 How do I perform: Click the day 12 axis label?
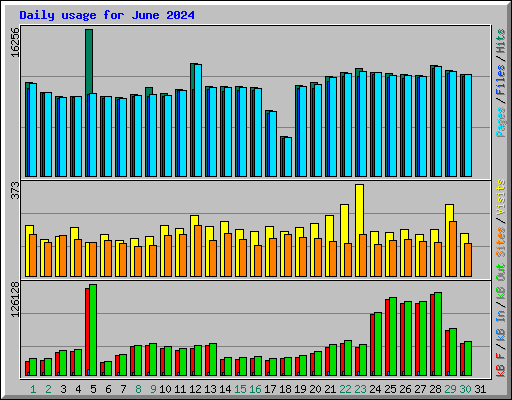[x=195, y=389]
